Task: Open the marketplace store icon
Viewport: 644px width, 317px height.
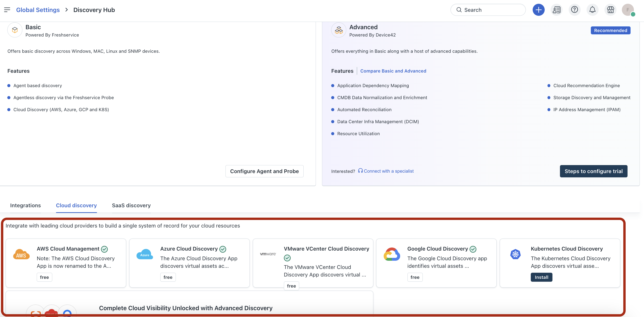Action: [610, 10]
